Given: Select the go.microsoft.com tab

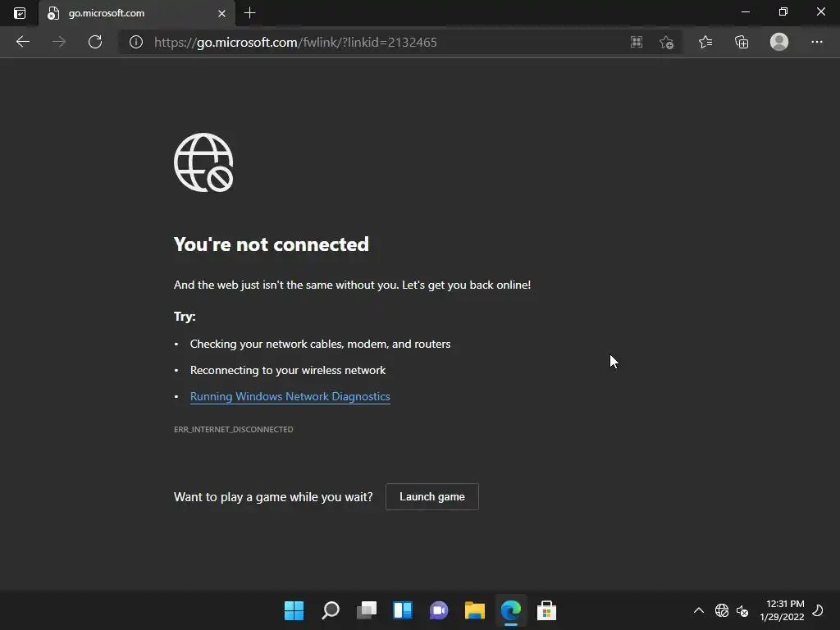Looking at the screenshot, I should click(x=137, y=13).
